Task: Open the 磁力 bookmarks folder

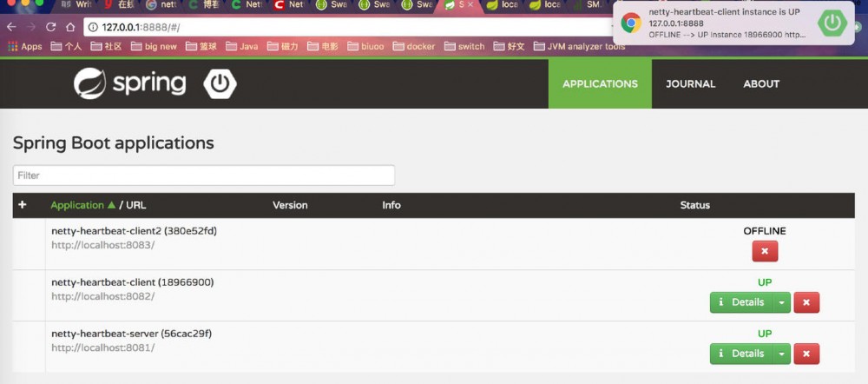Action: point(283,47)
